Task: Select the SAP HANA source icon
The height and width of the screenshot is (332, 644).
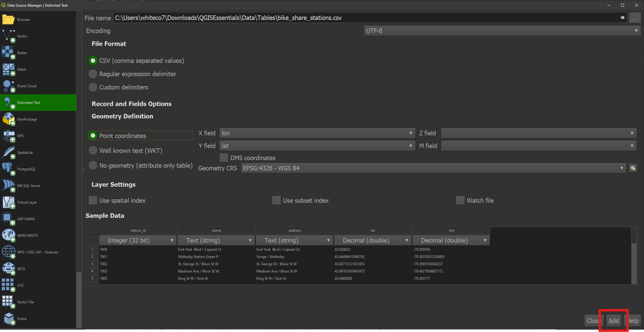Action: pos(8,219)
